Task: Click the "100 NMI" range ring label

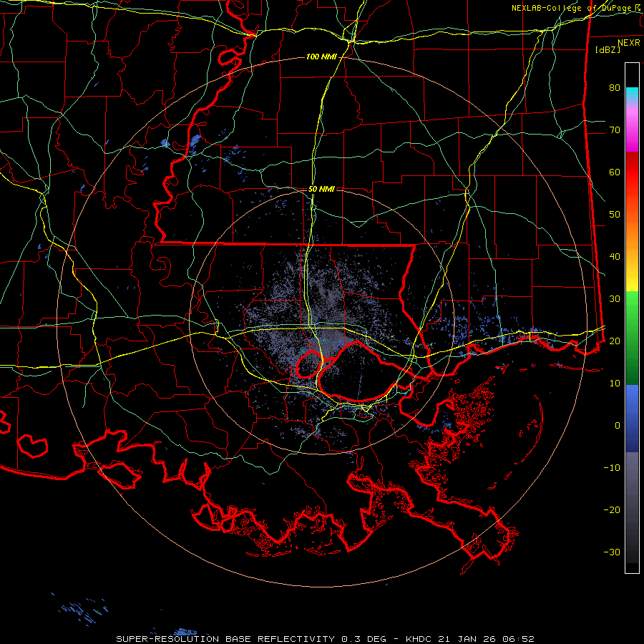Action: point(321,57)
